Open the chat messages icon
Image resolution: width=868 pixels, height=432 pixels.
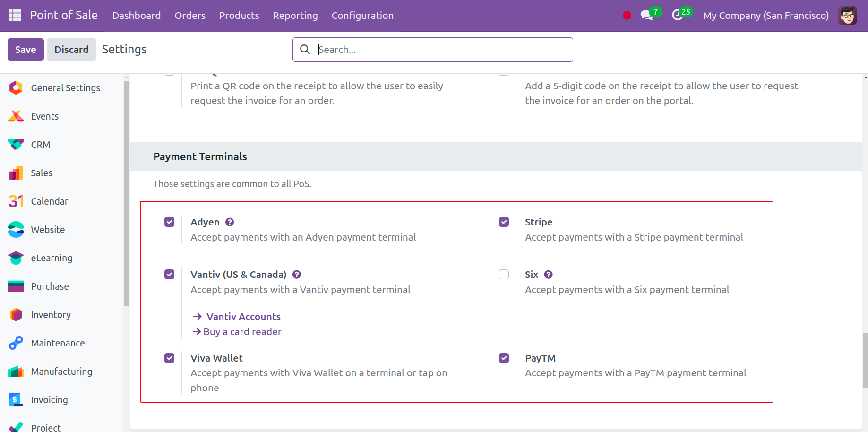tap(646, 16)
